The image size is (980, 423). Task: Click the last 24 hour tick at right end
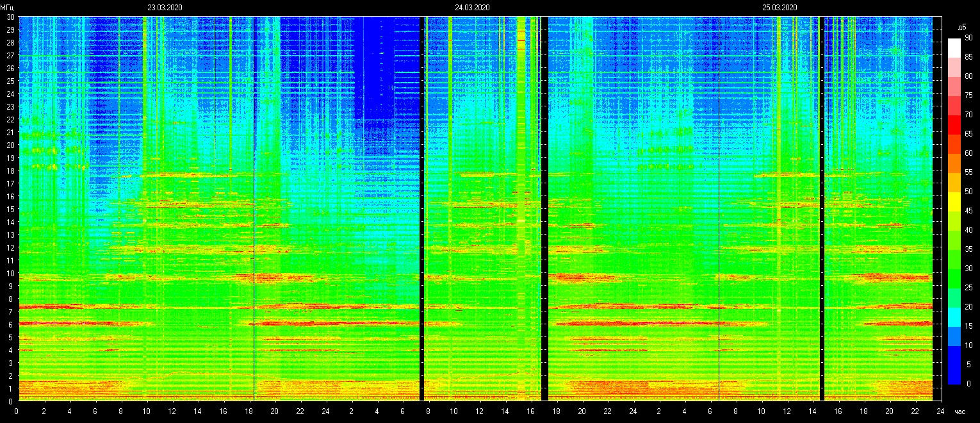click(x=940, y=411)
